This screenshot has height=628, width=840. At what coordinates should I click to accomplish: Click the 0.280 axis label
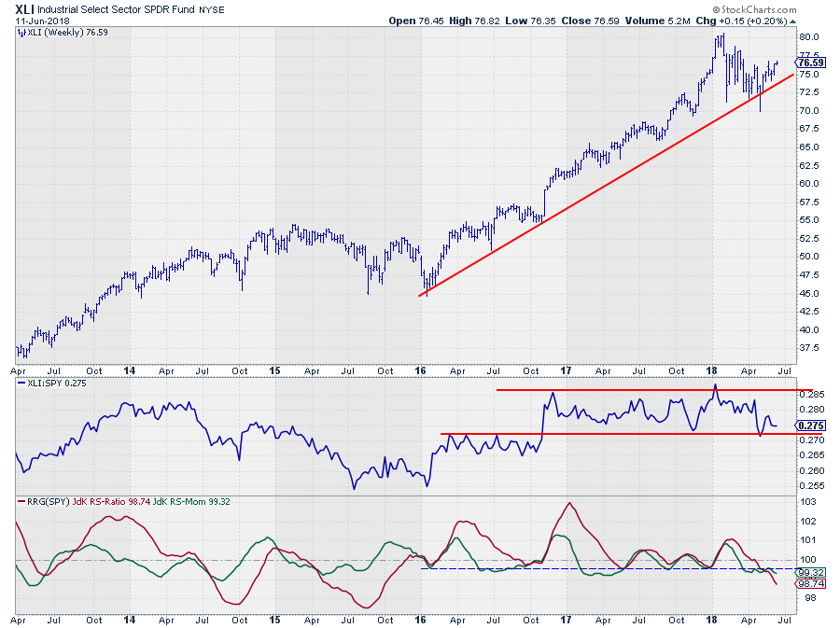(x=811, y=410)
